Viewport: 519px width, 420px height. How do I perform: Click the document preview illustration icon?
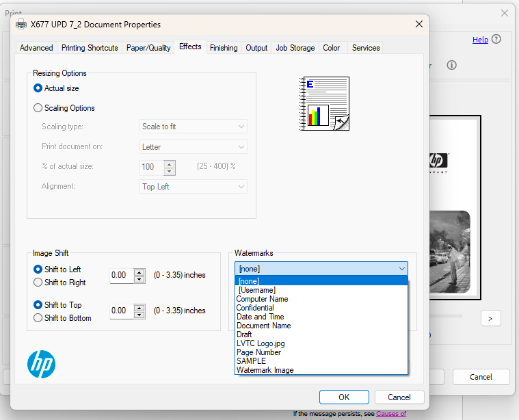[x=324, y=104]
